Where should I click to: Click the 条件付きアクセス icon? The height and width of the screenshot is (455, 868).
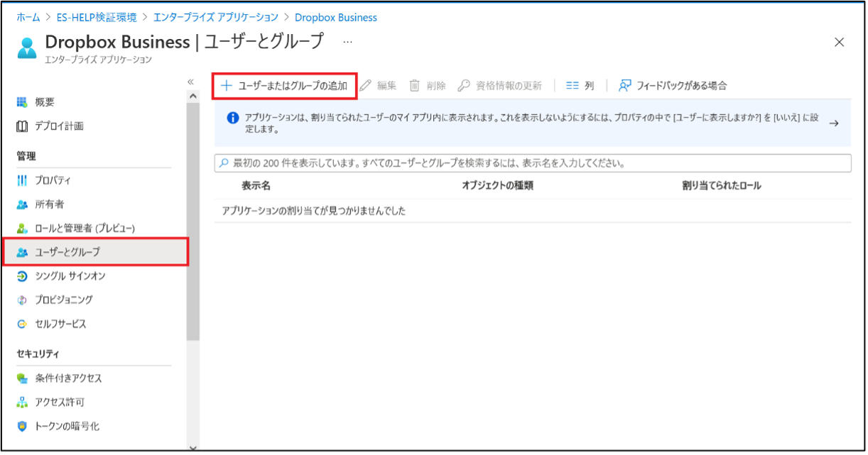point(22,378)
